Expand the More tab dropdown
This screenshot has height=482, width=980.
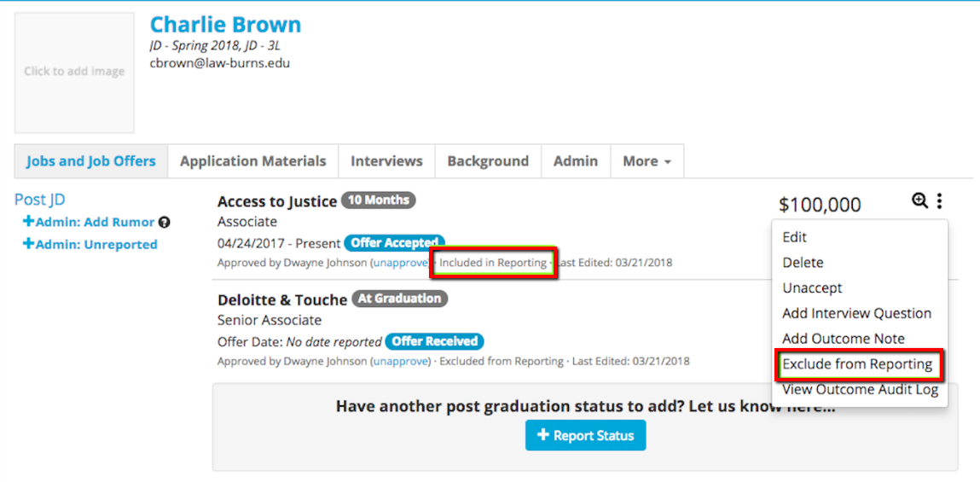coord(647,161)
